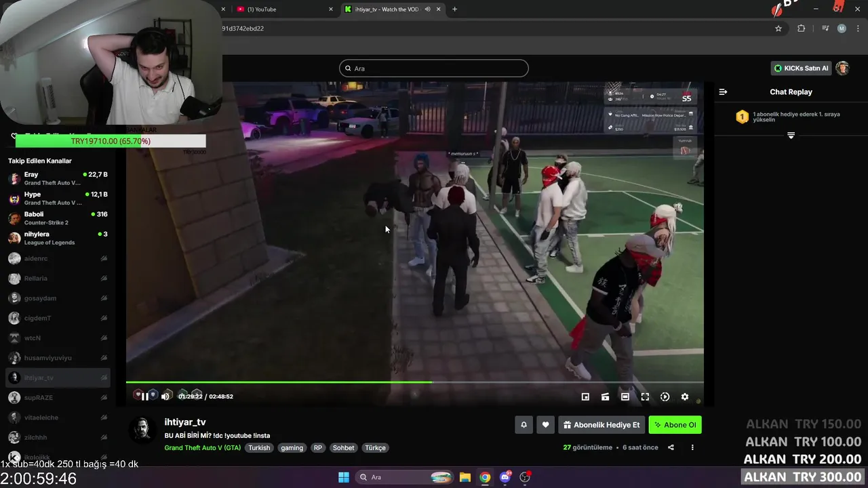868x488 pixels.
Task: Open the Chrome three-dot menu
Action: 856,28
